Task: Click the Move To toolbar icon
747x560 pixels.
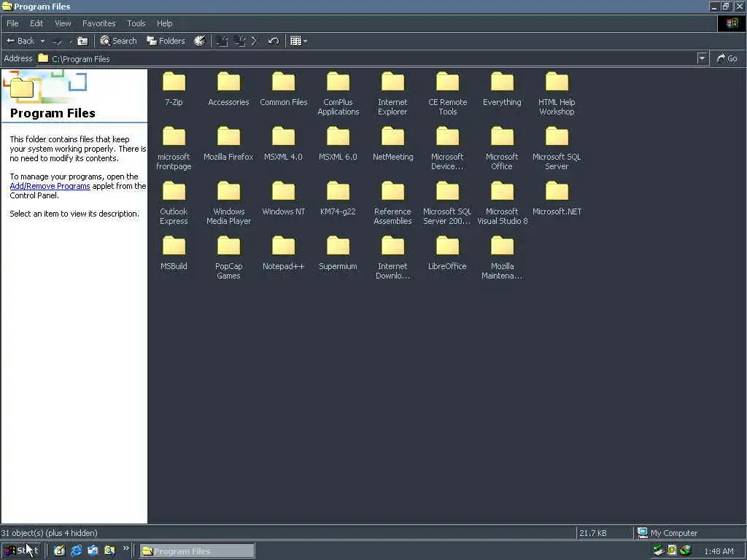Action: (222, 41)
